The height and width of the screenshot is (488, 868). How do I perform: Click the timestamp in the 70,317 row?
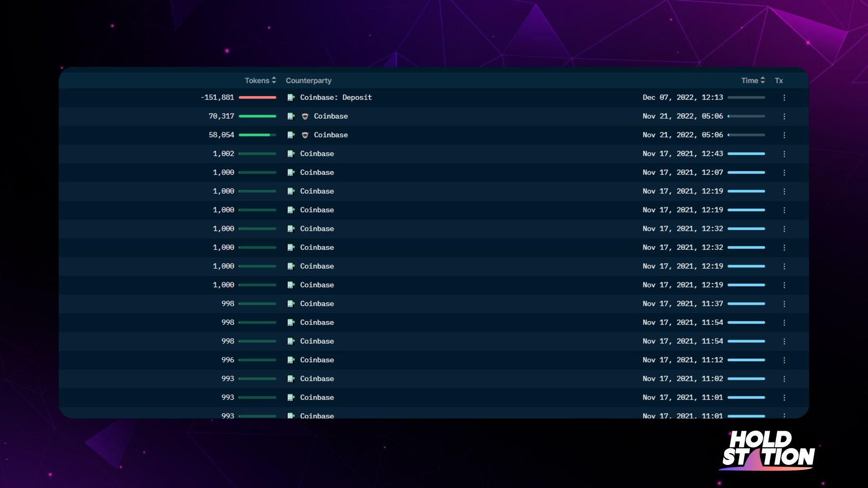click(683, 117)
